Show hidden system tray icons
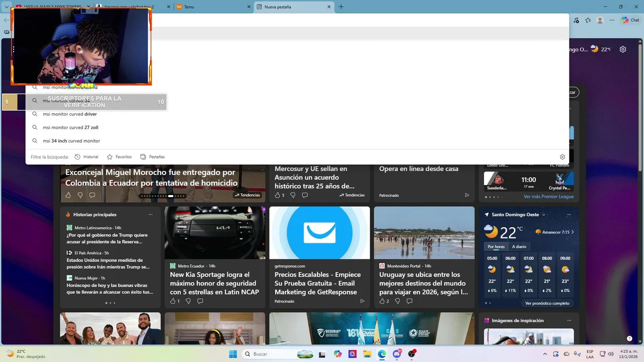644x362 pixels. point(545,354)
